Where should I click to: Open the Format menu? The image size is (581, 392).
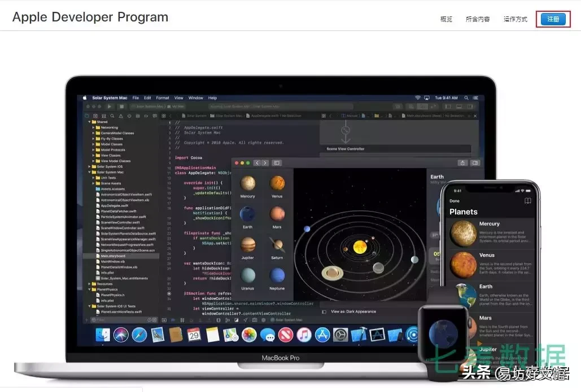coord(162,98)
